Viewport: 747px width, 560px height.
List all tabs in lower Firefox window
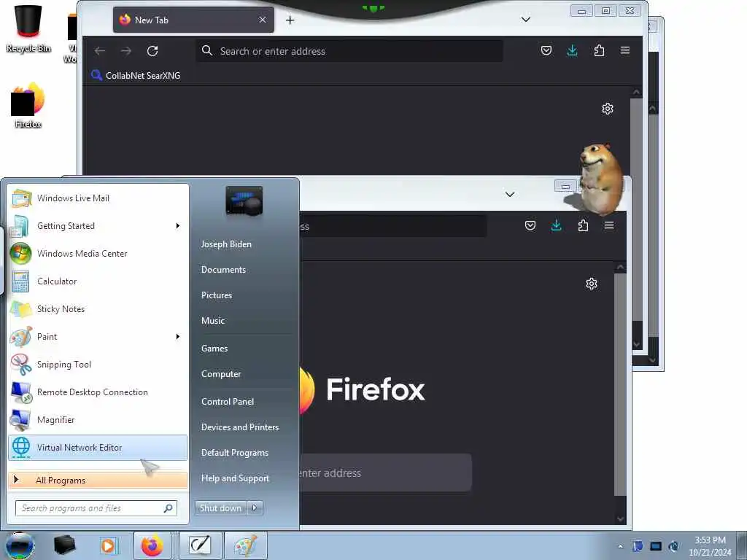[x=510, y=194]
